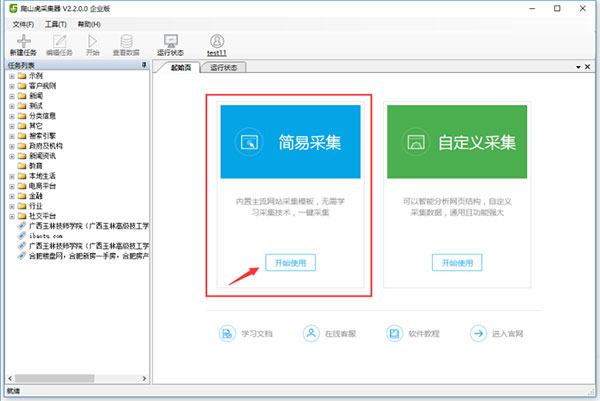The height and width of the screenshot is (401, 600).
Task: Switch to the 运行状态 tab
Action: click(x=224, y=68)
